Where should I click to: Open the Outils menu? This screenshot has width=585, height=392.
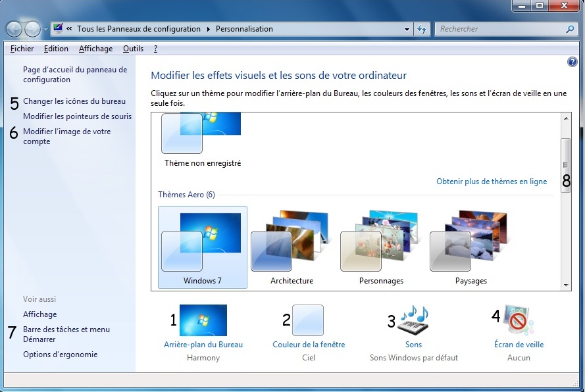pos(133,49)
